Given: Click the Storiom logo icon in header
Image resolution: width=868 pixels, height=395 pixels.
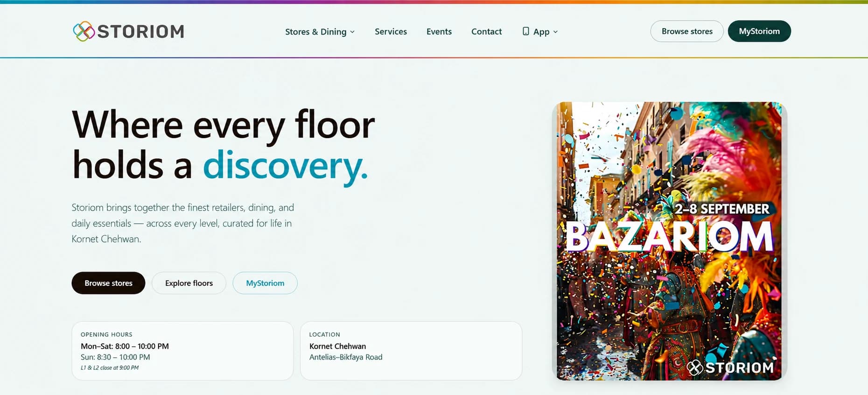Looking at the screenshot, I should tap(84, 31).
